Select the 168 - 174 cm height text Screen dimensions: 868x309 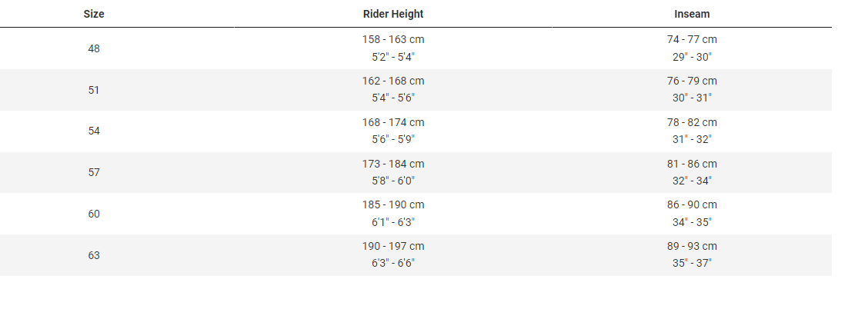tap(393, 122)
